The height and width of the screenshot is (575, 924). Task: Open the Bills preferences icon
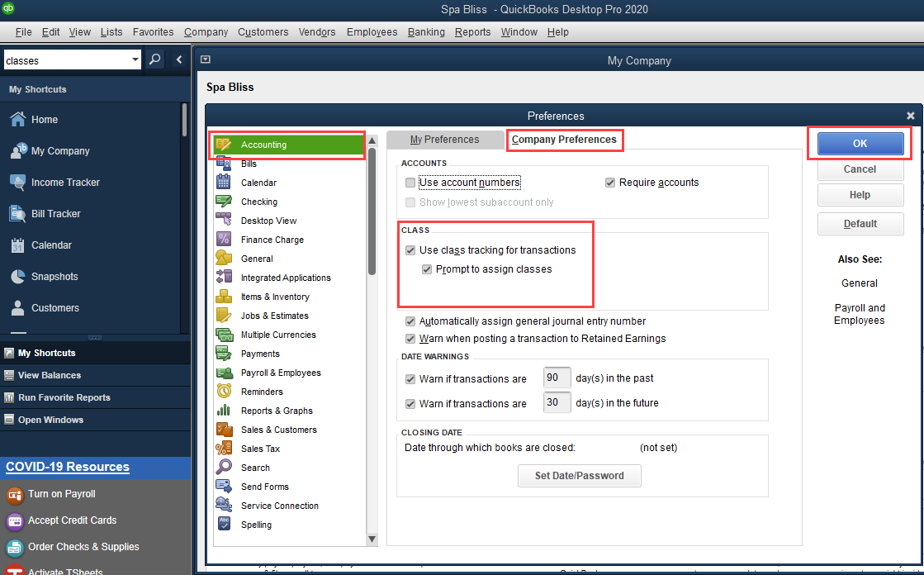point(223,164)
